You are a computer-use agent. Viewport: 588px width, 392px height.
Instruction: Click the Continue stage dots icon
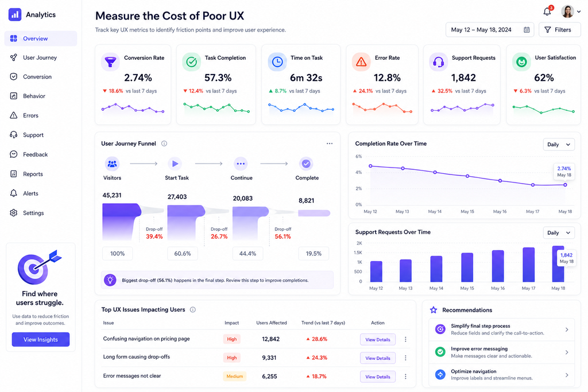pyautogui.click(x=241, y=164)
